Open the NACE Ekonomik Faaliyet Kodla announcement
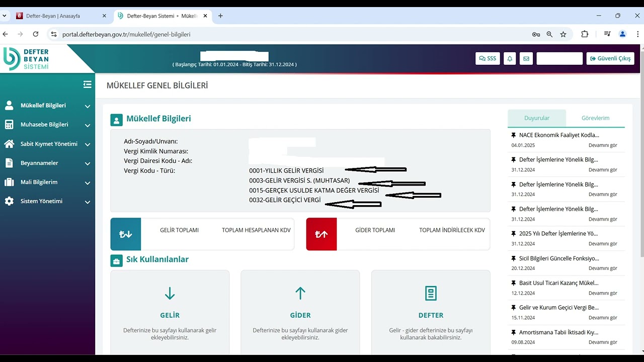The height and width of the screenshot is (362, 644). [x=559, y=135]
